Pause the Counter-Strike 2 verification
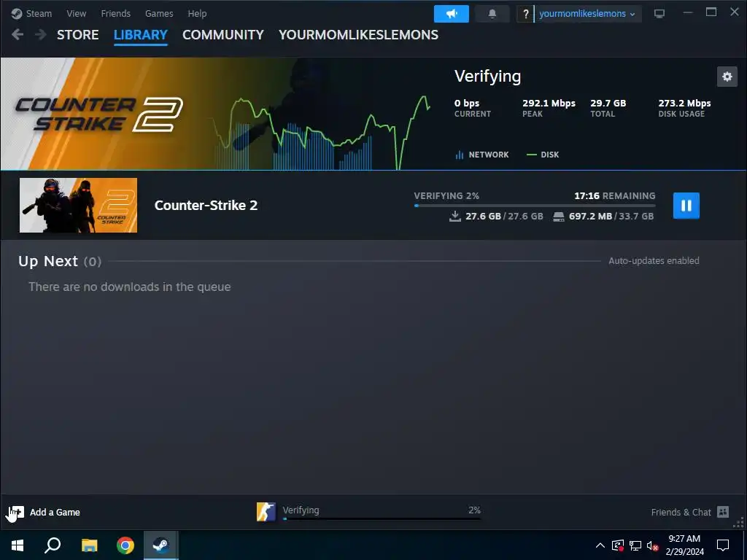The height and width of the screenshot is (560, 747). pos(686,206)
